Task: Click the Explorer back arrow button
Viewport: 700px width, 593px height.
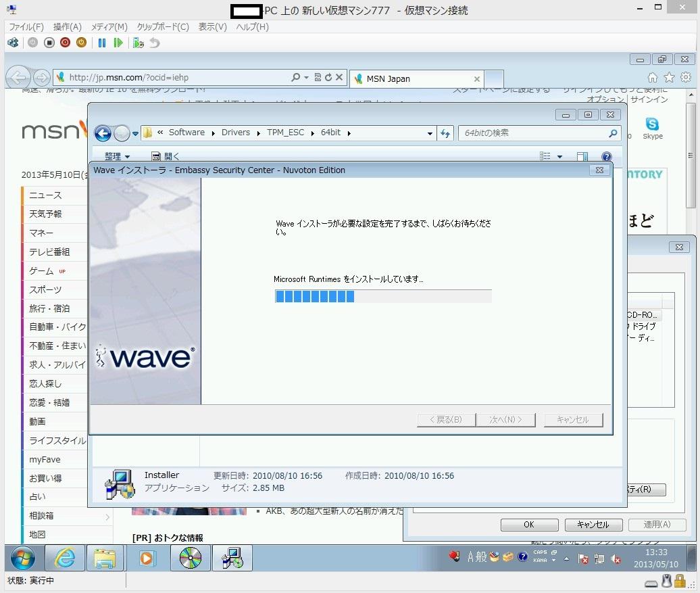Action: 103,133
